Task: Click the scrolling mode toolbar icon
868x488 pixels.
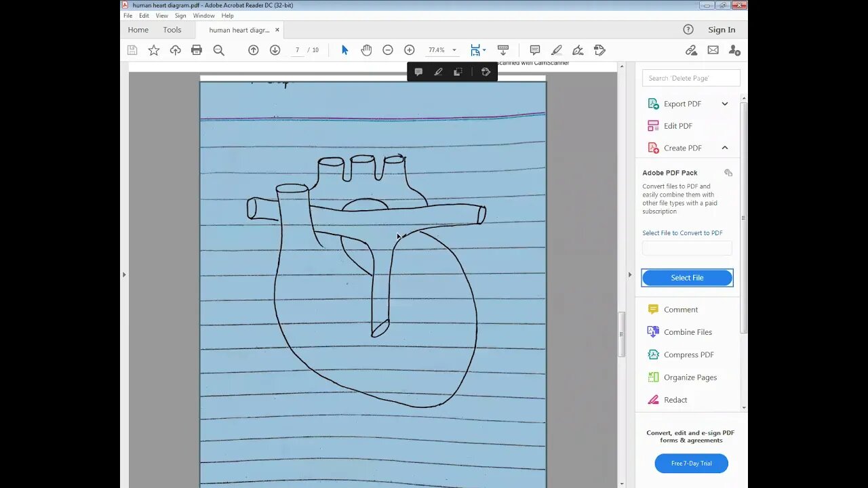Action: pos(503,50)
